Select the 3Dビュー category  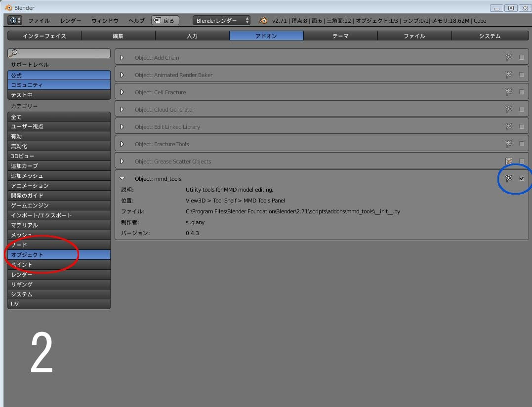point(59,156)
